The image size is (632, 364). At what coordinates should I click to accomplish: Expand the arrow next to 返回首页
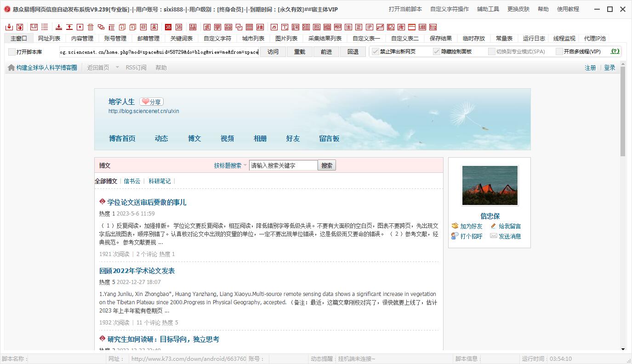click(x=117, y=68)
